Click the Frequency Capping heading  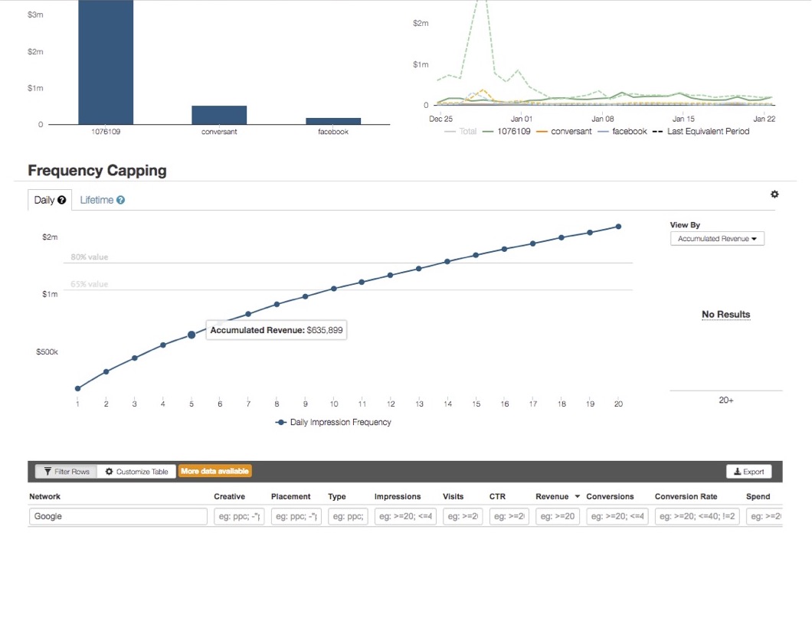(x=97, y=170)
